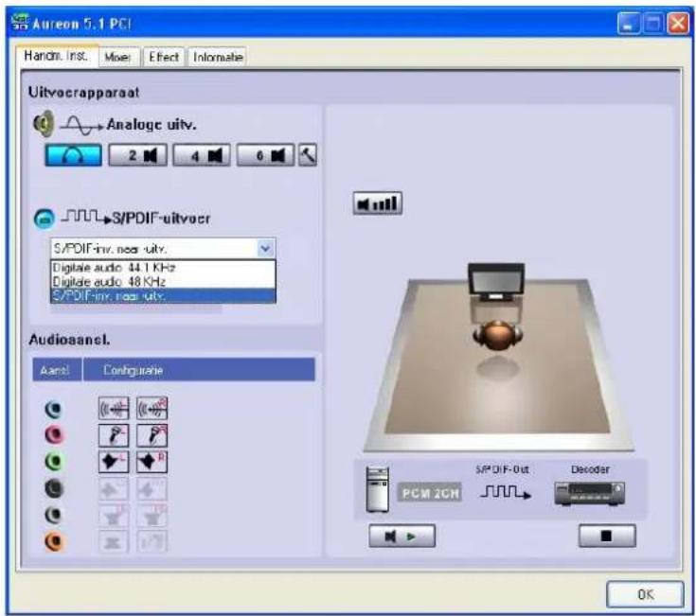
Task: Select 6-speaker analog output
Action: [x=265, y=155]
